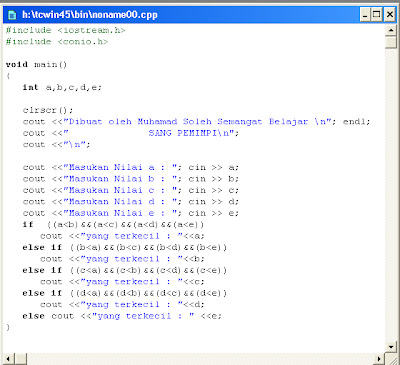
Task: Click the window title h:\tcwin45\bin\noname00.cpp
Action: [90, 15]
